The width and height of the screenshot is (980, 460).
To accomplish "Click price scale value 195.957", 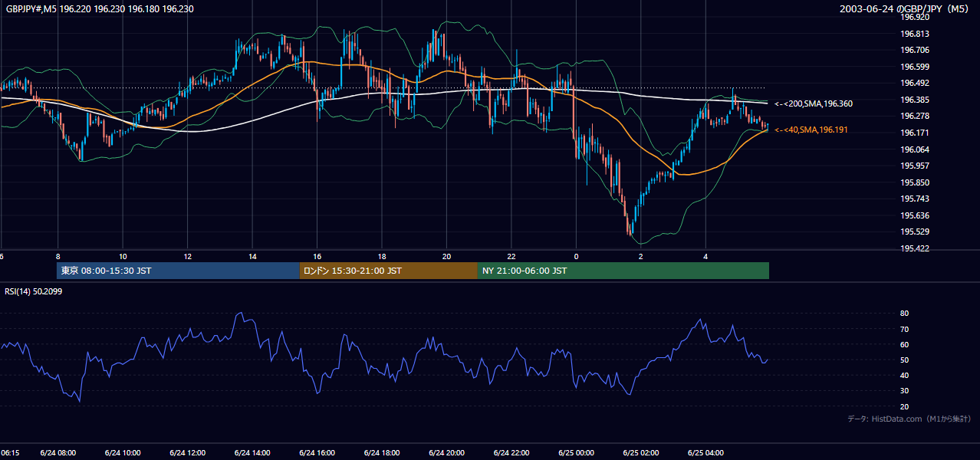I will tap(915, 166).
